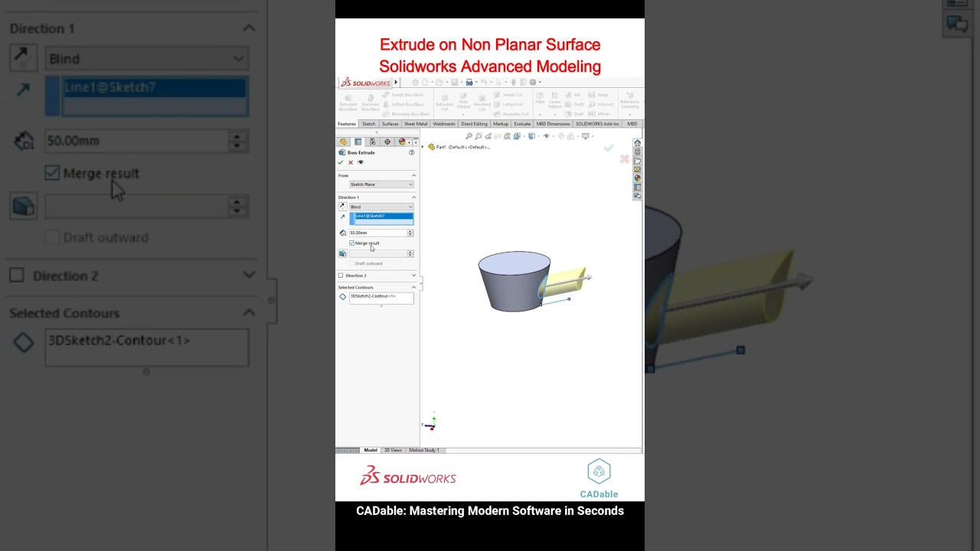Image resolution: width=980 pixels, height=551 pixels.
Task: Open the Evaluate ribbon tab
Action: [522, 124]
